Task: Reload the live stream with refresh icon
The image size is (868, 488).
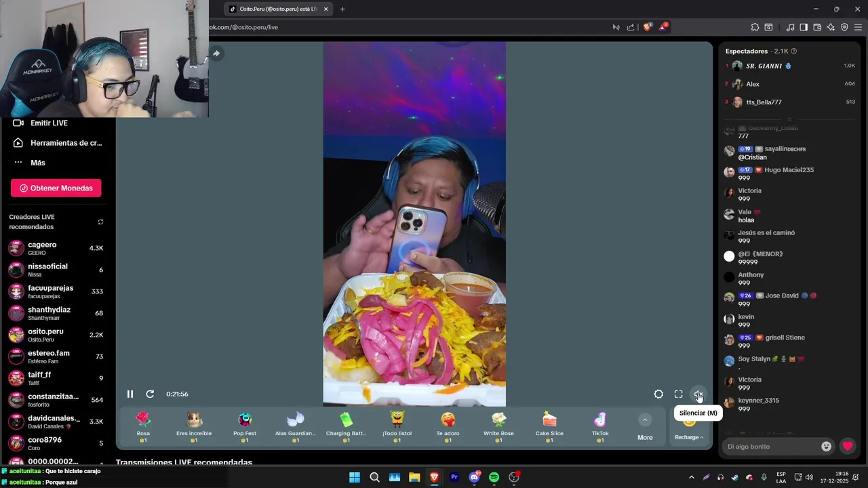Action: tap(150, 394)
